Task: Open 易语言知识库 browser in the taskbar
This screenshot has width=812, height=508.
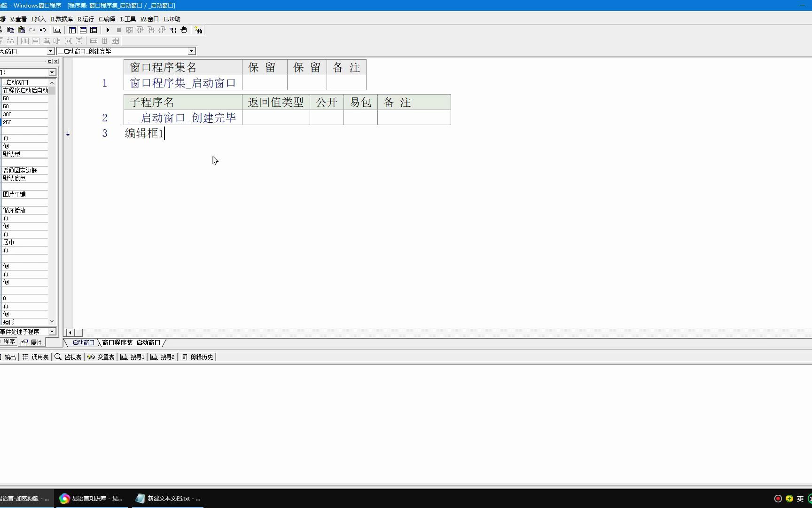Action: coord(92,498)
